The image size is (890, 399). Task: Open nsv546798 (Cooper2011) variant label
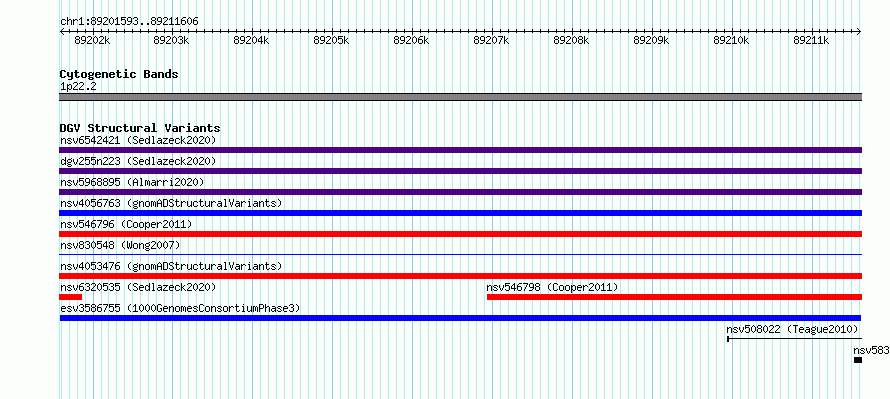pyautogui.click(x=552, y=287)
